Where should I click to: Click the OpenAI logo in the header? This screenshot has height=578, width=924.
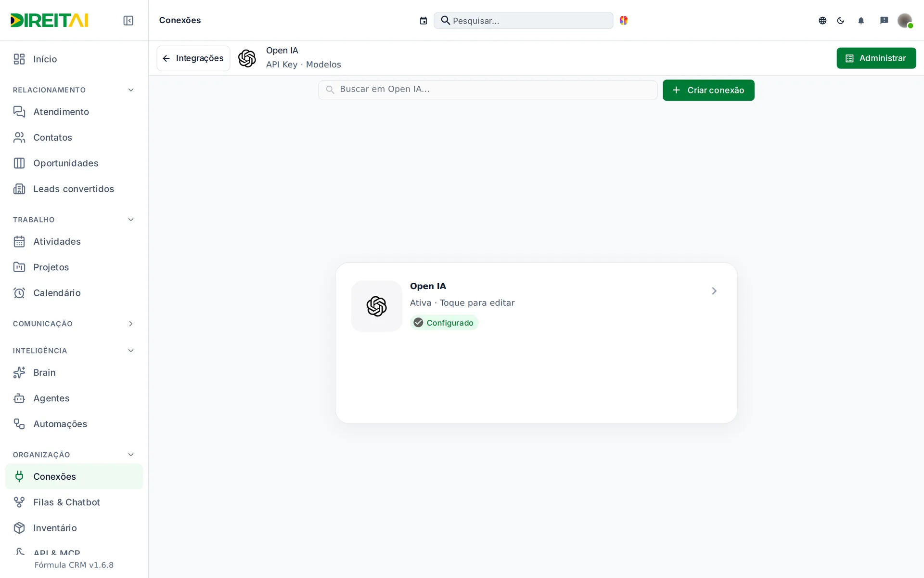(x=247, y=58)
